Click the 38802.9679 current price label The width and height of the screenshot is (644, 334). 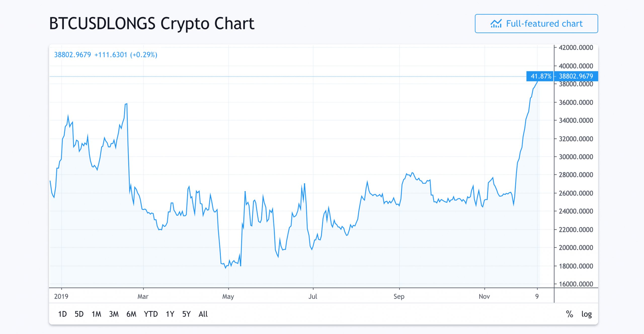click(576, 76)
